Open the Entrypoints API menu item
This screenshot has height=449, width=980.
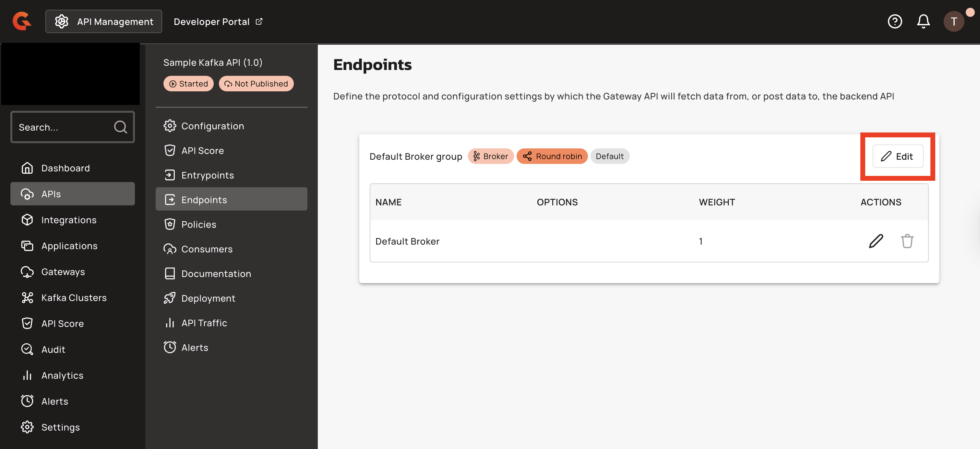point(207,175)
